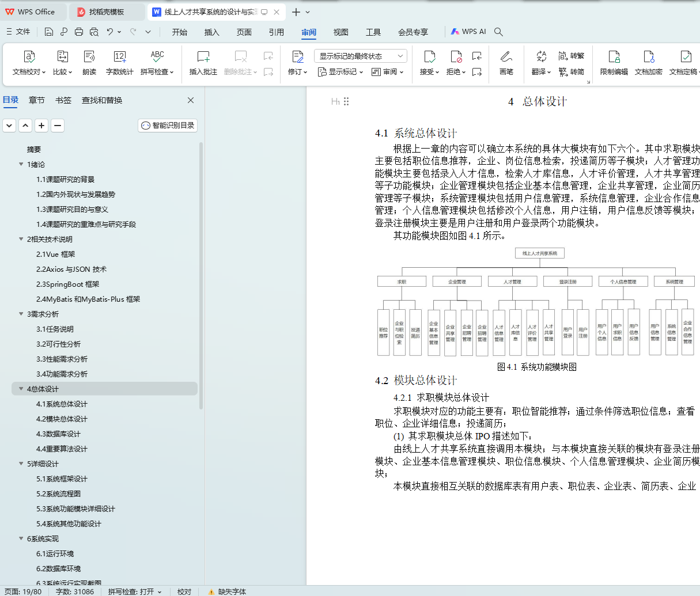Click the 拒绝 reject changes icon
700x596 pixels.
point(456,56)
